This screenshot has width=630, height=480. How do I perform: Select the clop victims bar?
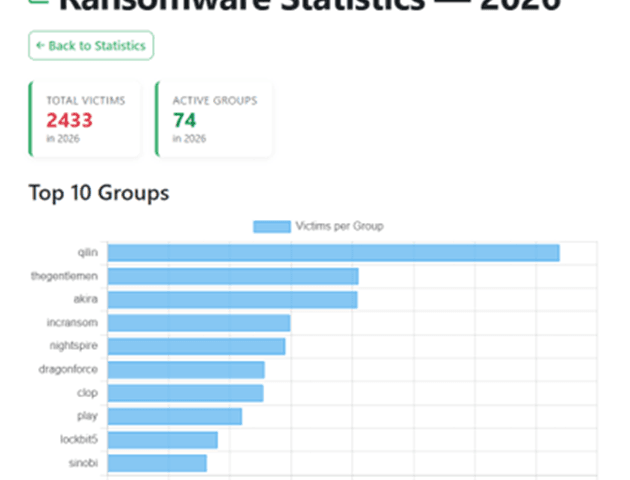(185, 393)
